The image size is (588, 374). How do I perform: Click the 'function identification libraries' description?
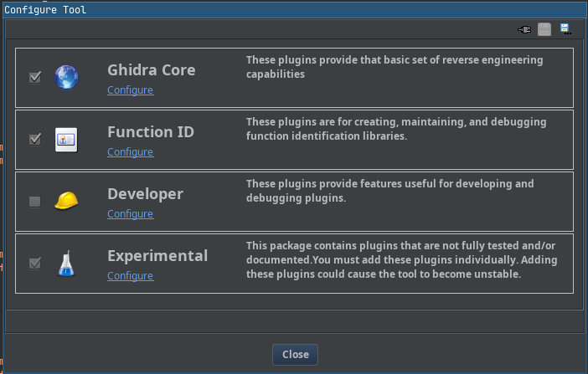396,129
